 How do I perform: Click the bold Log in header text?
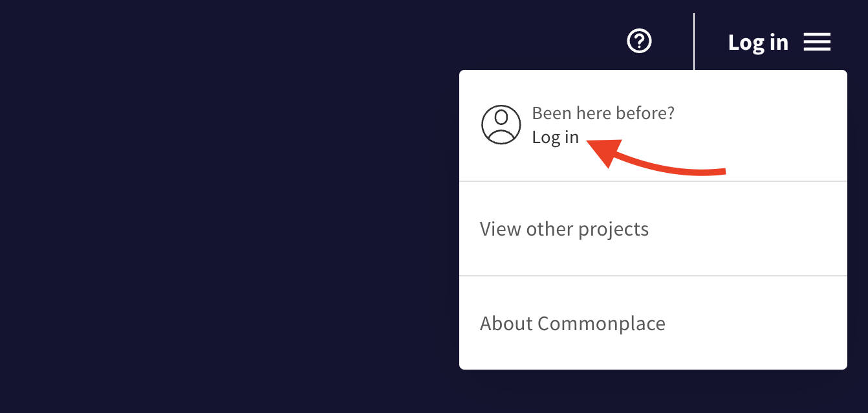pyautogui.click(x=757, y=43)
